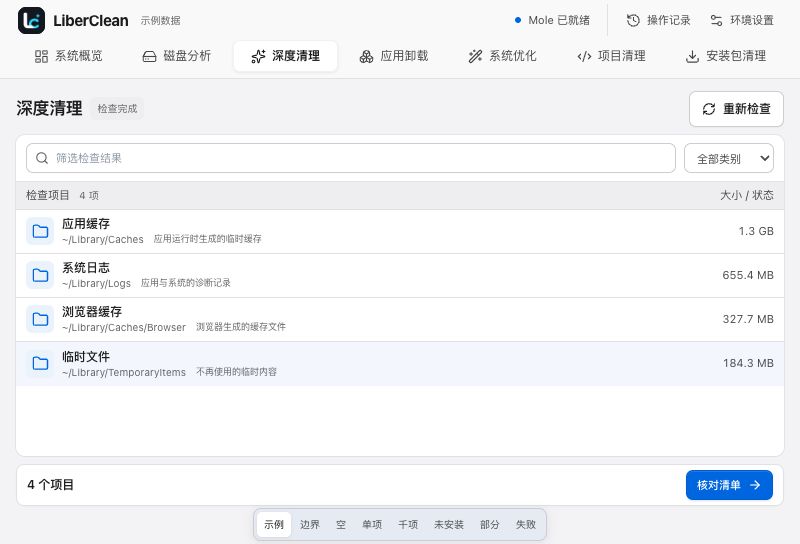
Task: Click the 检查项目 column header
Action: pyautogui.click(x=48, y=195)
